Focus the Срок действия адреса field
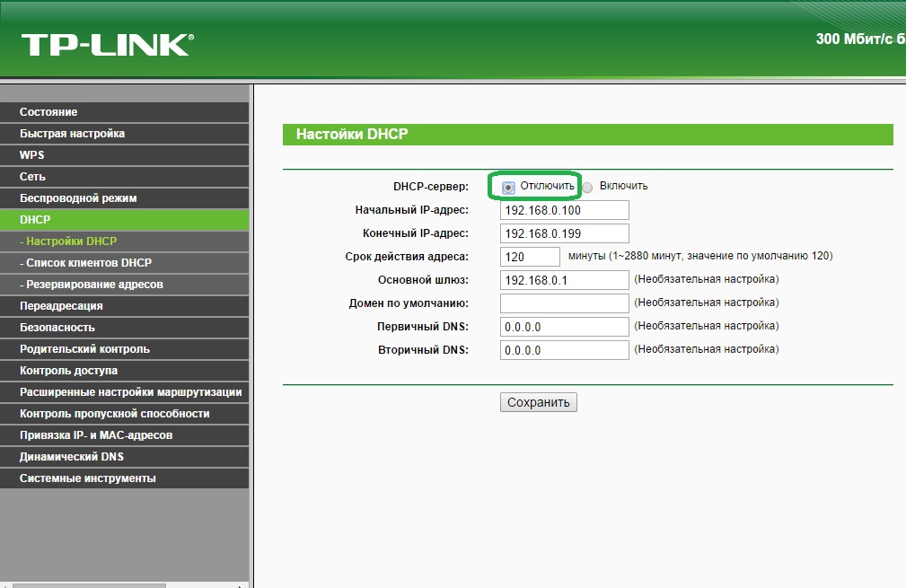Viewport: 906px width, 588px height. [x=530, y=257]
